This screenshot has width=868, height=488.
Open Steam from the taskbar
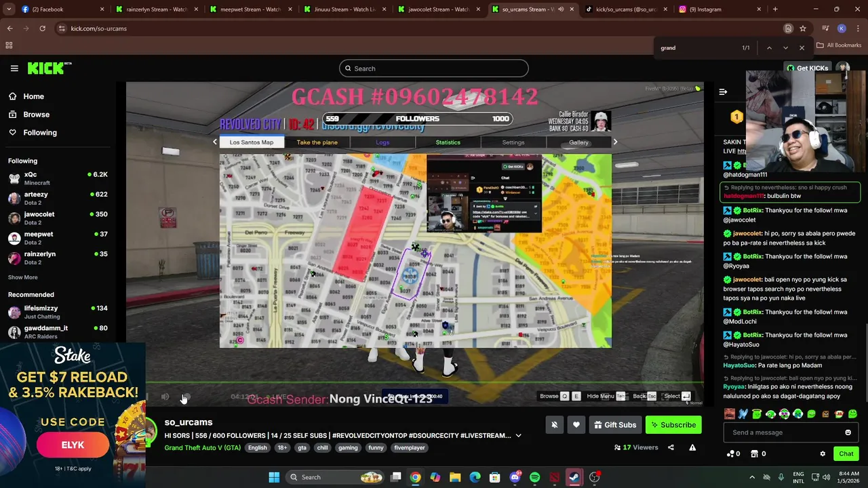click(x=574, y=477)
